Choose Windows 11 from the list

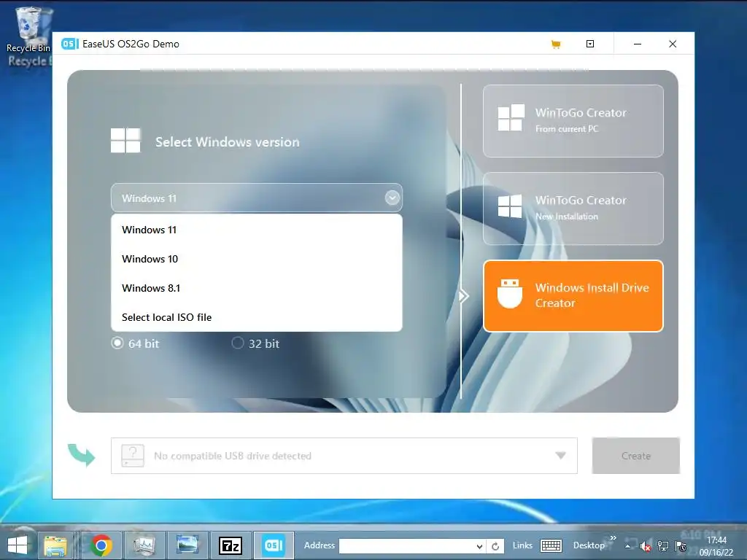[256, 230]
